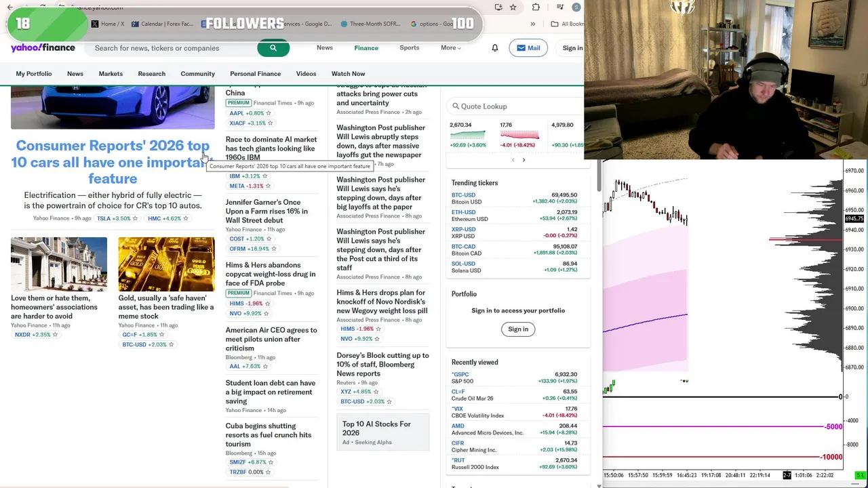Open the Dorsey's Block cutting staff article
The width and height of the screenshot is (868, 488).
click(382, 365)
